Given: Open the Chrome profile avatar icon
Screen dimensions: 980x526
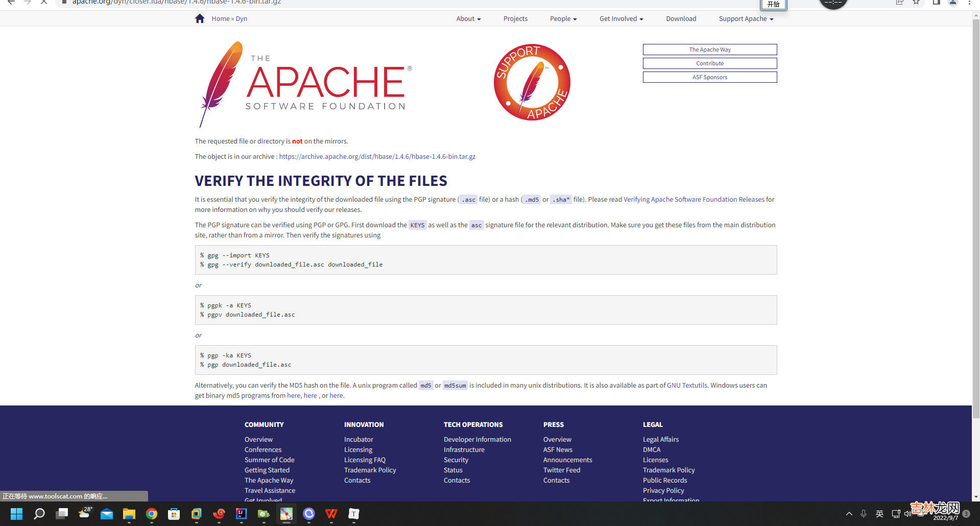Looking at the screenshot, I should tap(953, 3).
